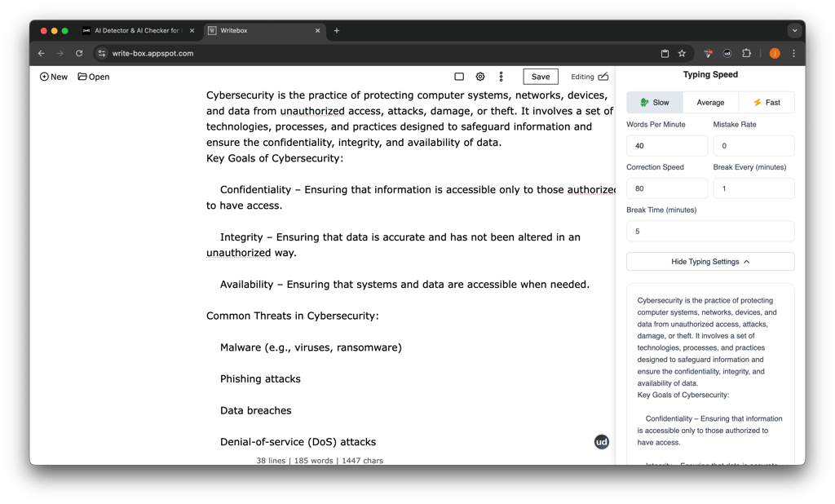Image resolution: width=835 pixels, height=504 pixels.
Task: Toggle the Editing mode indicator
Action: click(x=590, y=77)
